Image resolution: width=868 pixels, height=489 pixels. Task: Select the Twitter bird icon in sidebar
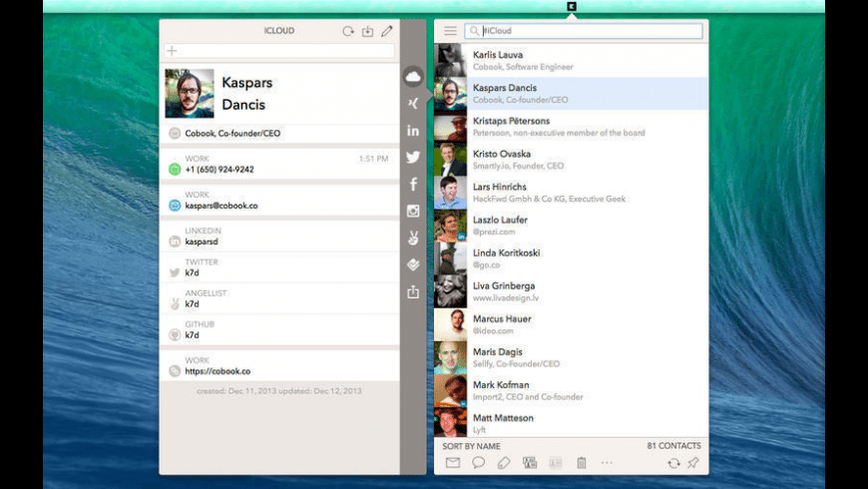(413, 158)
